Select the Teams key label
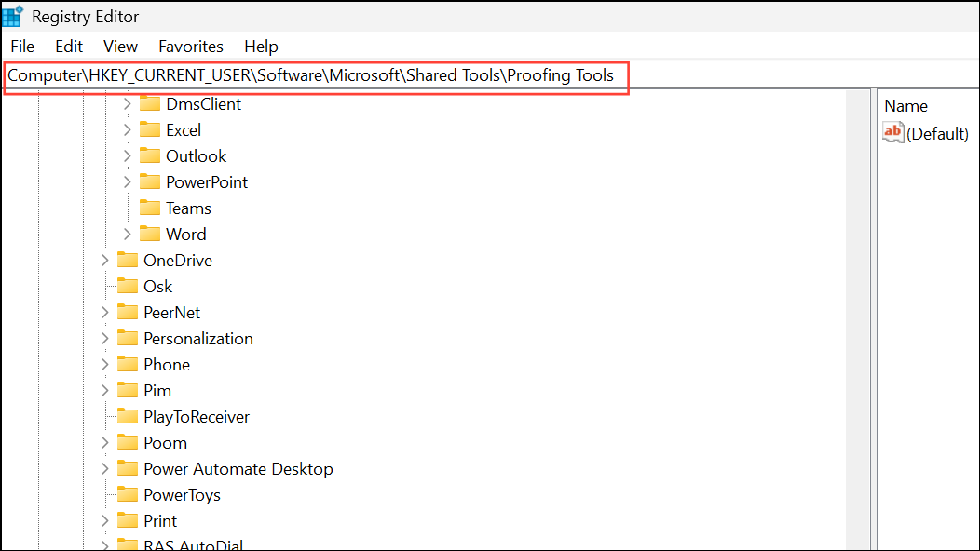 (x=188, y=208)
